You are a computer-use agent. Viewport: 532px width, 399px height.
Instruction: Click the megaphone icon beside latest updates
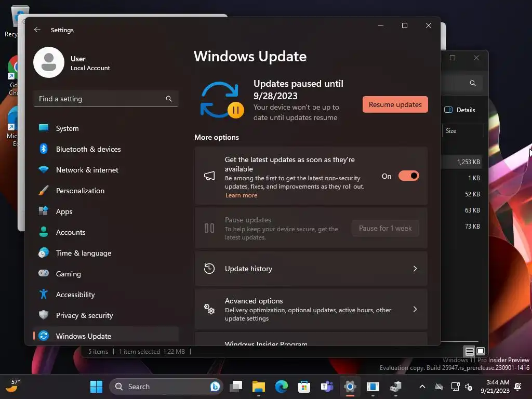(x=209, y=176)
